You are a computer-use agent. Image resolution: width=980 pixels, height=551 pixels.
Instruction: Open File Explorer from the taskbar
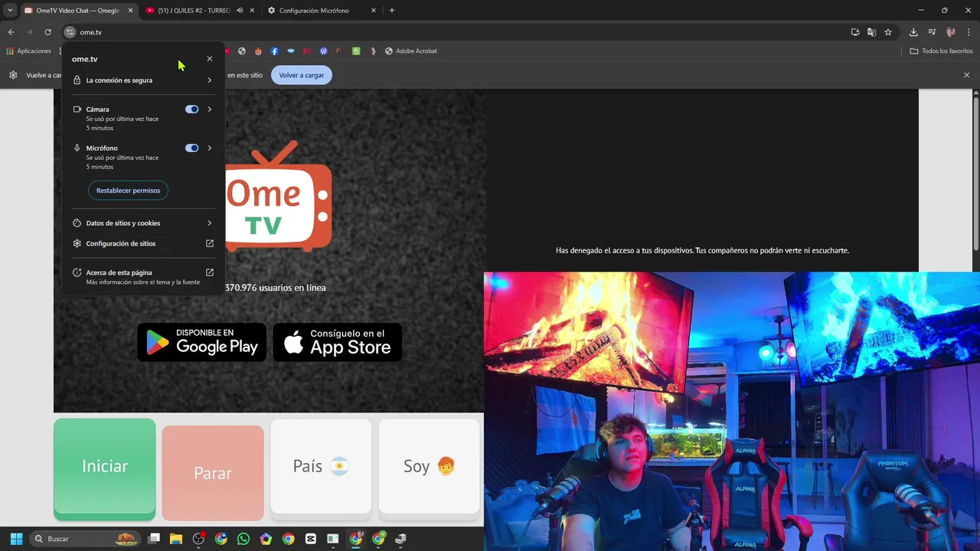(x=176, y=539)
